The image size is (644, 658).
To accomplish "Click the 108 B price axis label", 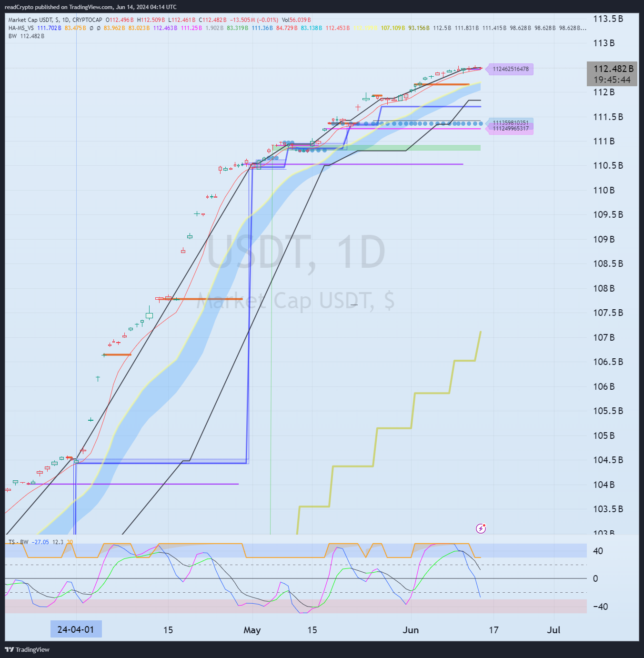I will [604, 289].
